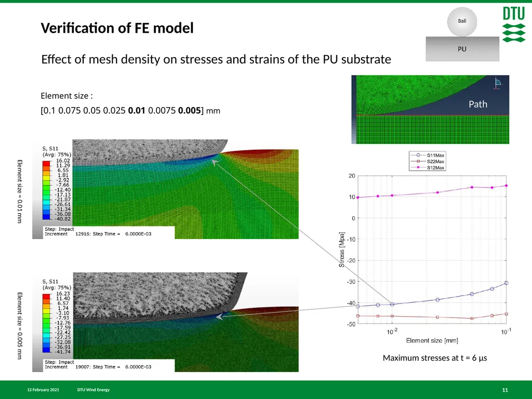Click the S11Max legend entry
The height and width of the screenshot is (399, 532).
(x=428, y=155)
